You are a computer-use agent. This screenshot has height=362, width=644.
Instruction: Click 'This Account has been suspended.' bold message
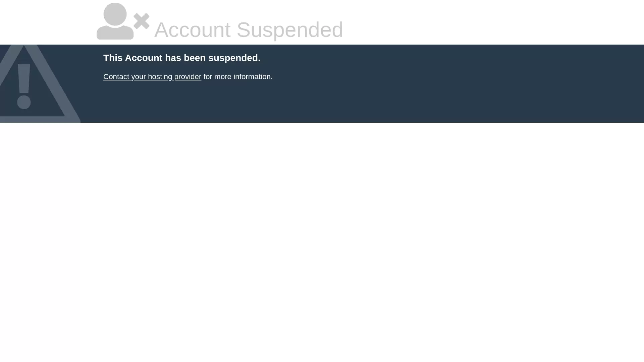(182, 58)
